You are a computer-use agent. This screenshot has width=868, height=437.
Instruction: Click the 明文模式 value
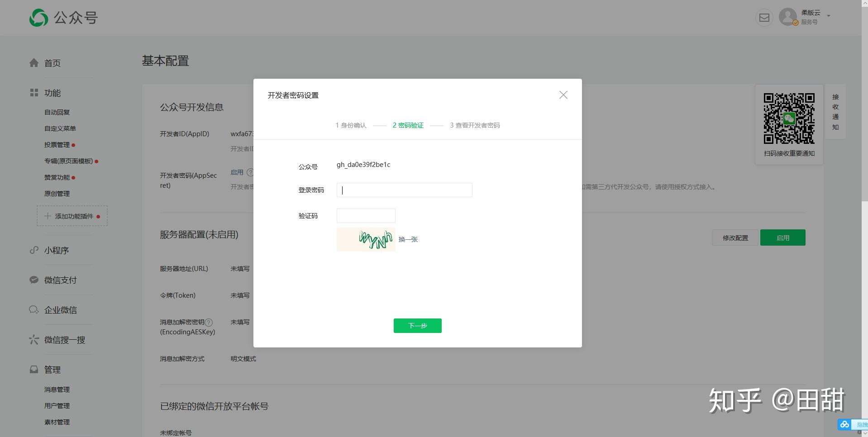[243, 359]
